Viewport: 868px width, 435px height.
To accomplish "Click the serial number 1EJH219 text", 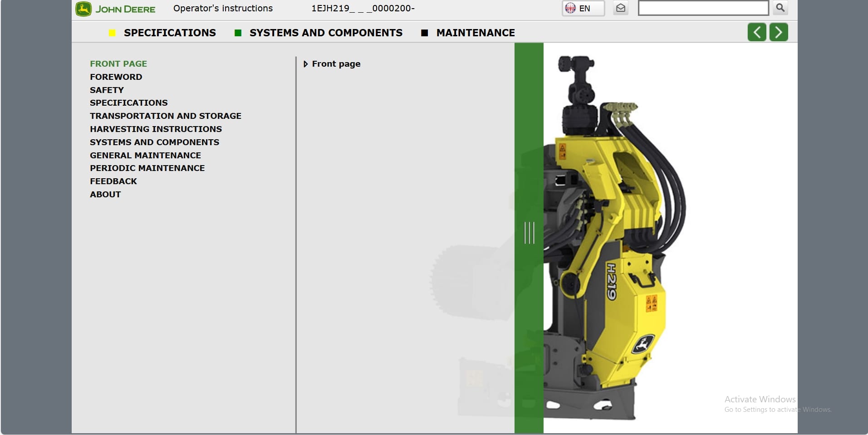I will tap(363, 8).
